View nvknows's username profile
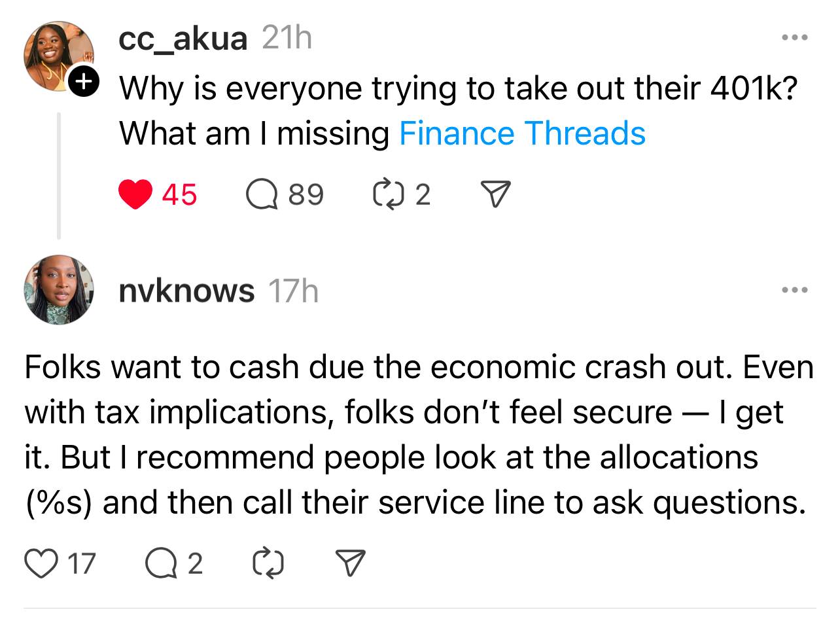Viewport: 840px width, 617px height. [186, 291]
